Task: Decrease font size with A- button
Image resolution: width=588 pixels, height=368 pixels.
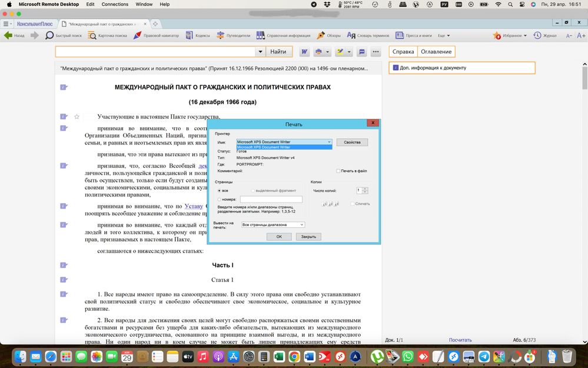Action: pyautogui.click(x=569, y=35)
